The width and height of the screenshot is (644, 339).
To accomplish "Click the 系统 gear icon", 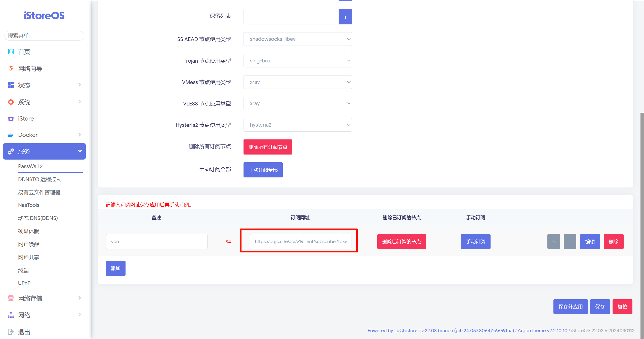I will tap(11, 102).
